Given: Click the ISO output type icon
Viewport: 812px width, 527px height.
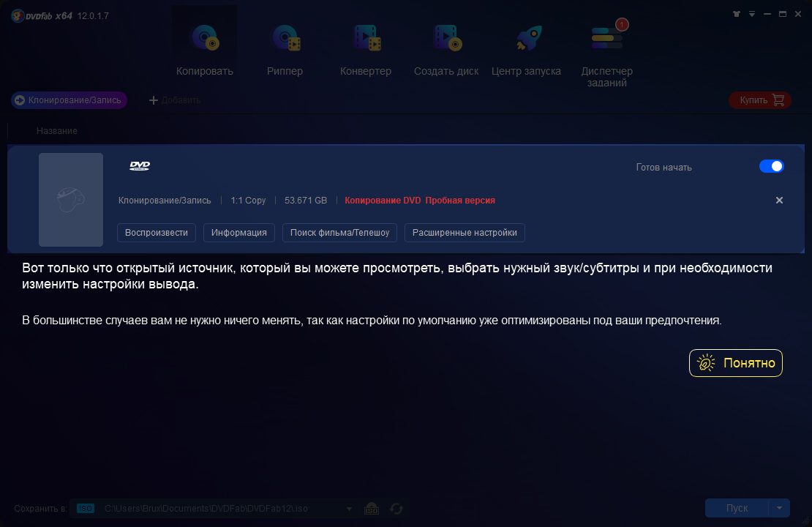Looking at the screenshot, I should pyautogui.click(x=86, y=509).
